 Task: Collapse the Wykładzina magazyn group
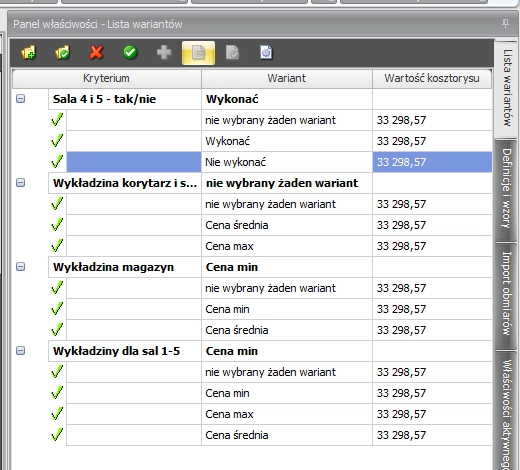coord(21,267)
